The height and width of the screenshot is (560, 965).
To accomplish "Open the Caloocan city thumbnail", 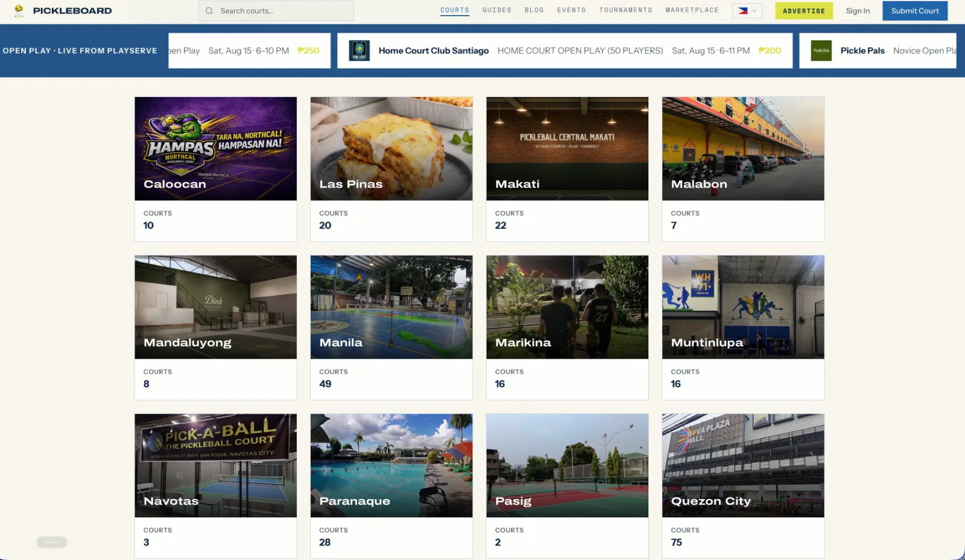I will tap(216, 149).
